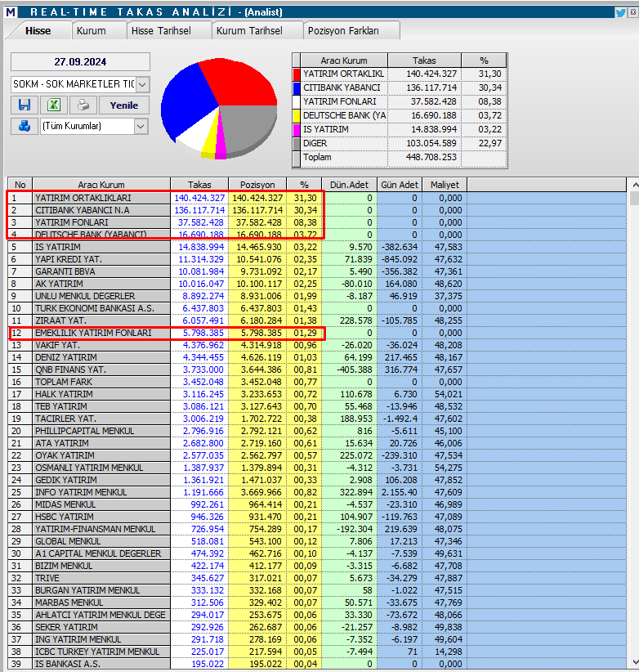The width and height of the screenshot is (639, 672).
Task: Select the EMEKLILIK YATIRIM FONLARI row
Action: 317,333
